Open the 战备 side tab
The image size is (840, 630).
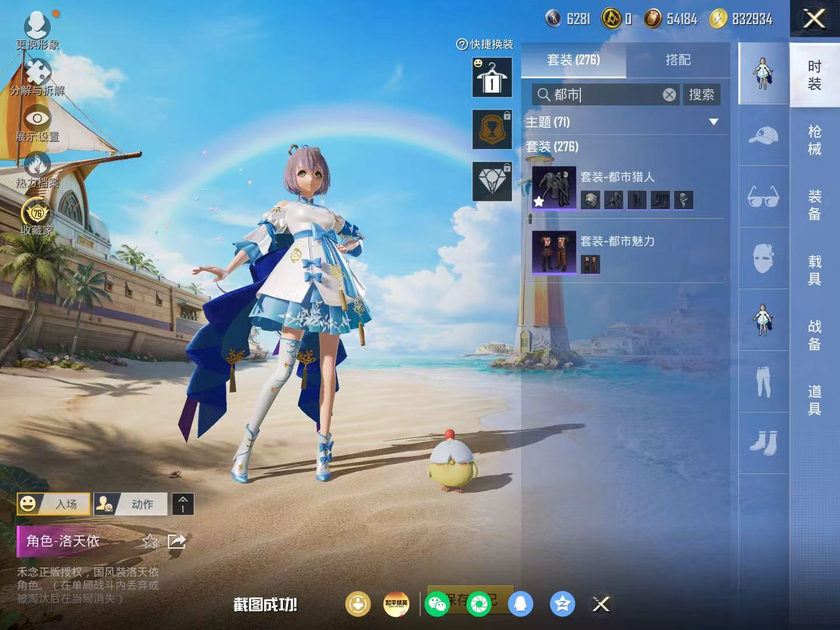pyautogui.click(x=814, y=335)
